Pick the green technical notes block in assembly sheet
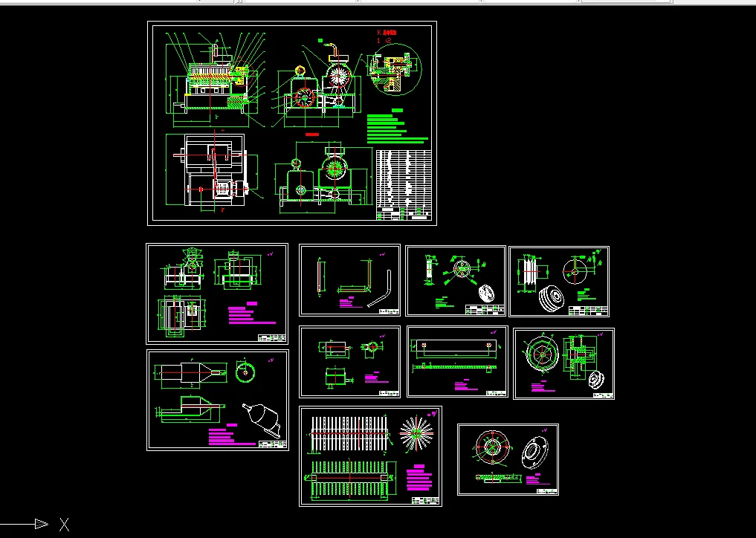This screenshot has width=756, height=538. click(x=397, y=126)
